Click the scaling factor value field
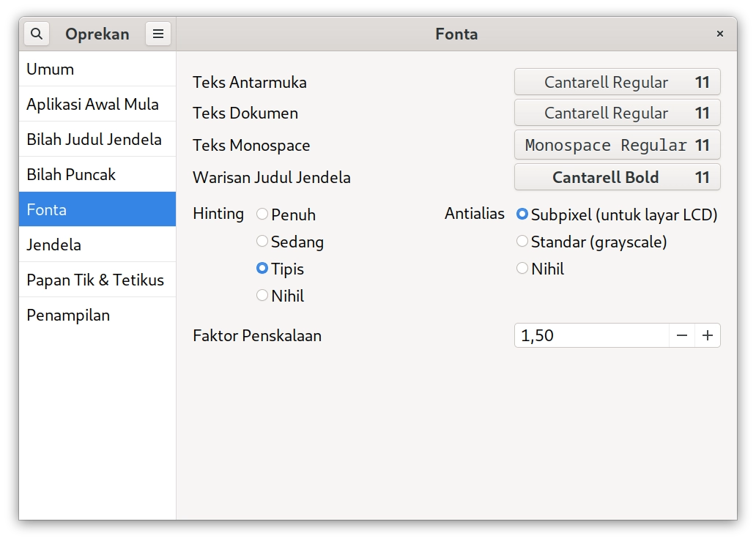This screenshot has width=756, height=541. [586, 335]
